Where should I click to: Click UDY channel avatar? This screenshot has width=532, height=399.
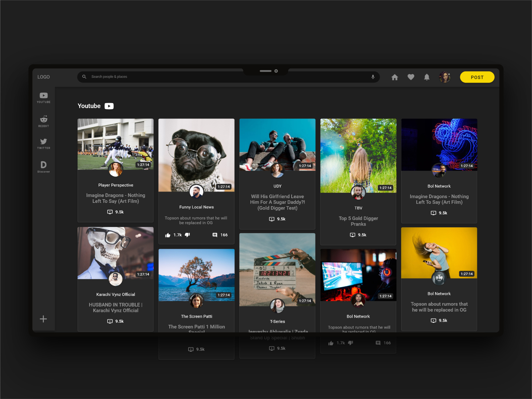coord(277,170)
